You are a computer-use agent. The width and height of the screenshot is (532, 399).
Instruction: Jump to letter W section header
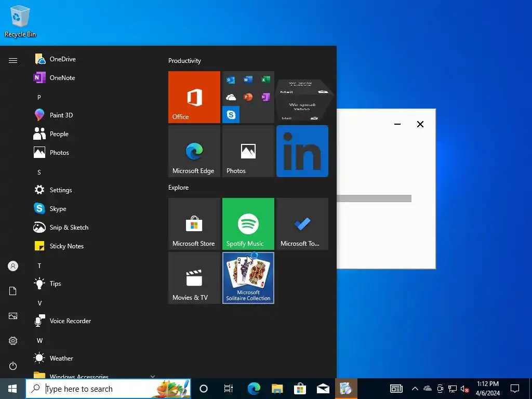pos(39,340)
